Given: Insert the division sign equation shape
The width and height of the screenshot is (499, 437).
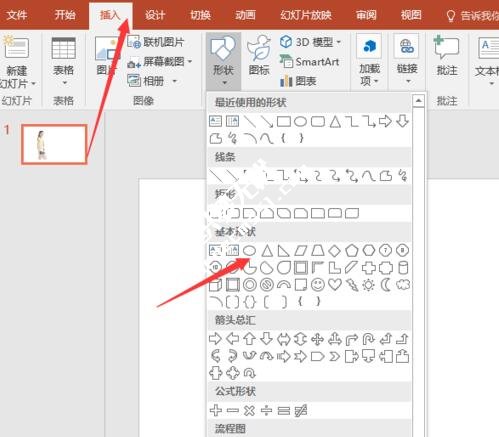Looking at the screenshot, I should pos(266,410).
